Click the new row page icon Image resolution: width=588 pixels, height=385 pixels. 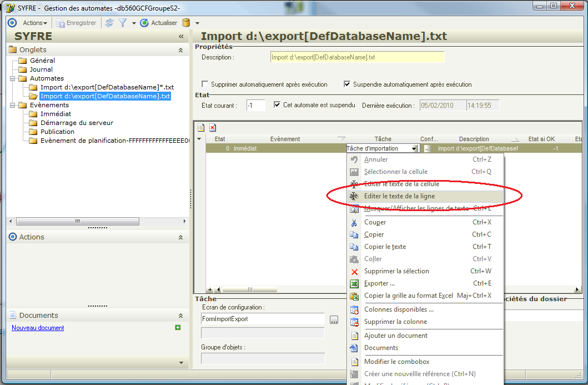coord(201,128)
